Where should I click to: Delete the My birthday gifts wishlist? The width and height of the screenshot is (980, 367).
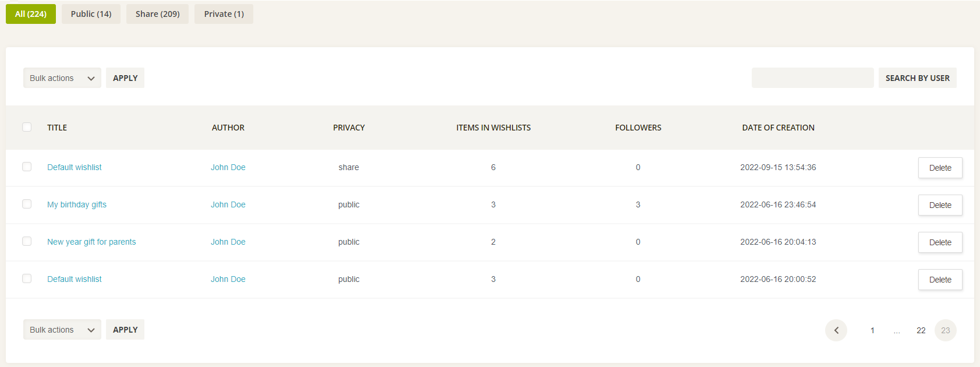coord(940,205)
